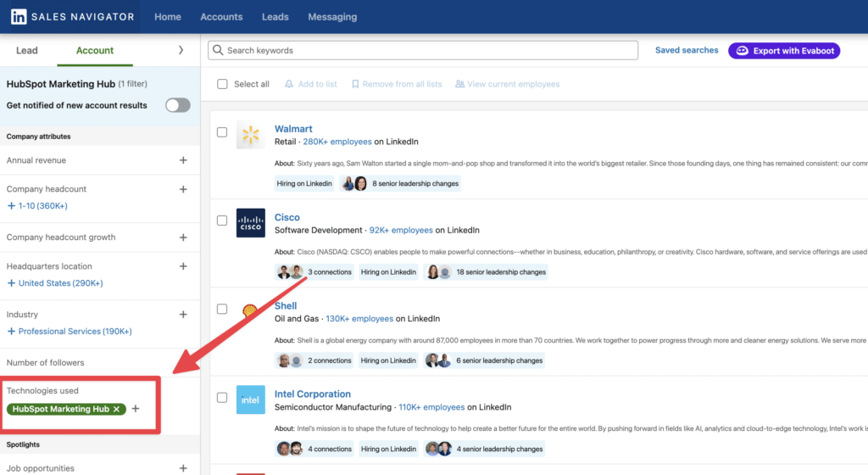Open the Leads menu
Viewport: 868px width, 475px height.
point(275,17)
